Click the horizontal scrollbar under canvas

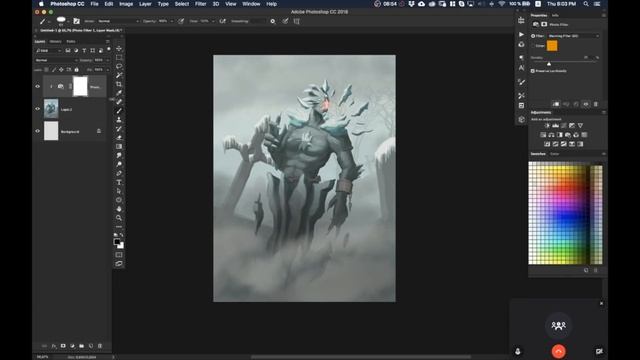tap(361, 357)
